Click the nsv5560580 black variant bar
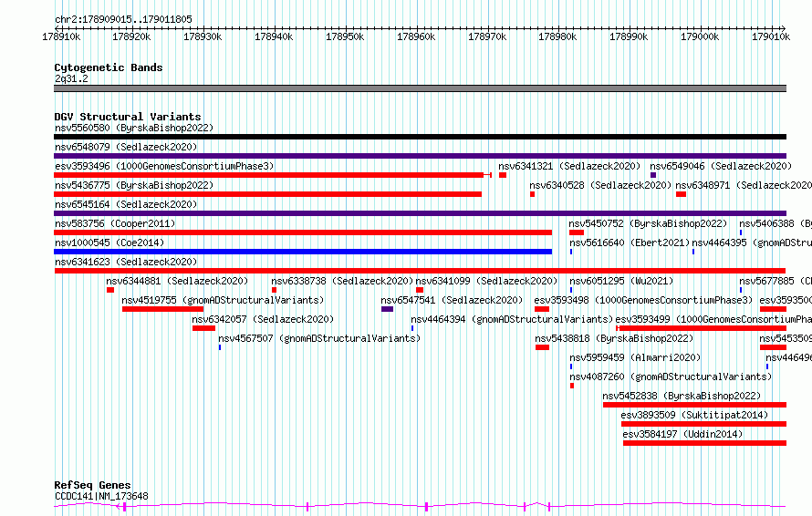 click(420, 137)
